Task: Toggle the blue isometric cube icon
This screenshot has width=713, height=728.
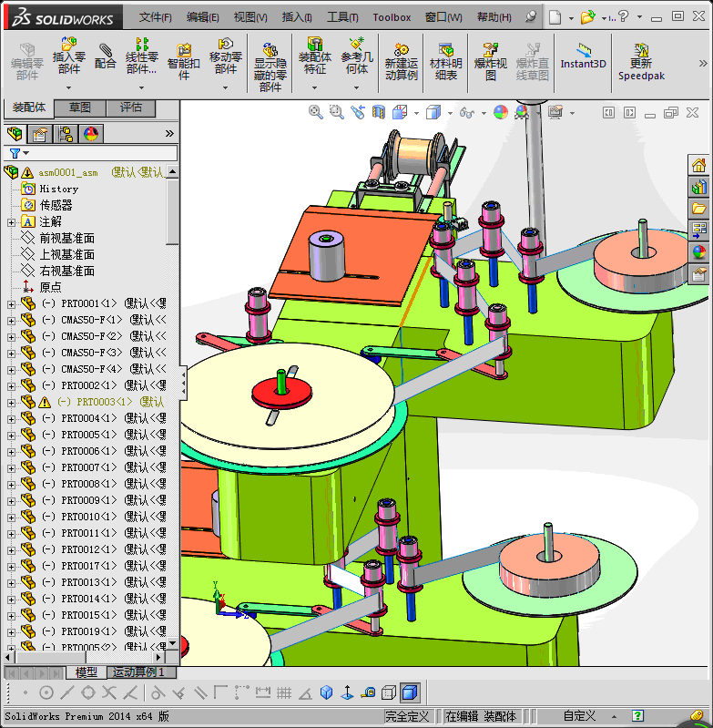Action: (x=327, y=692)
